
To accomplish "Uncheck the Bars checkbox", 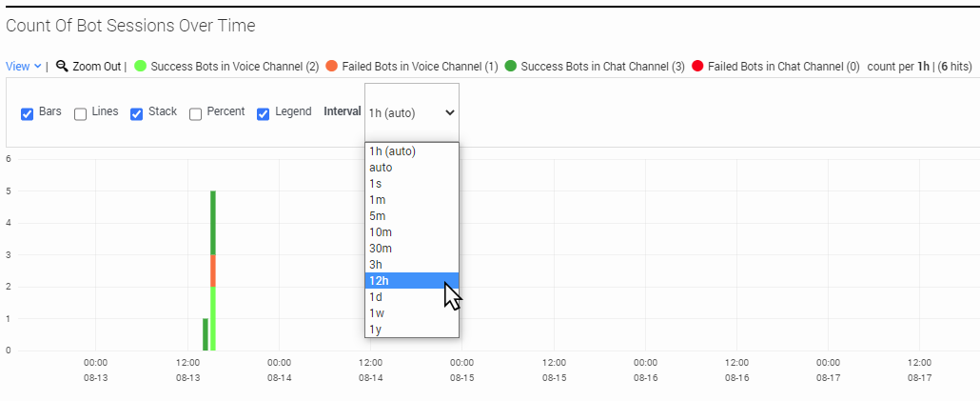I will tap(28, 113).
